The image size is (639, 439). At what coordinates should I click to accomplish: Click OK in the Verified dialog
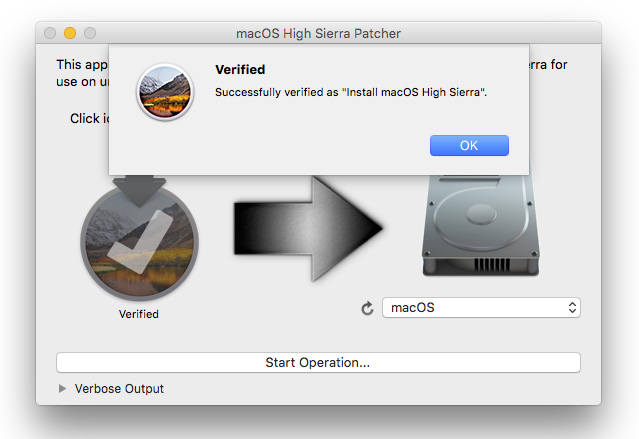coord(469,146)
